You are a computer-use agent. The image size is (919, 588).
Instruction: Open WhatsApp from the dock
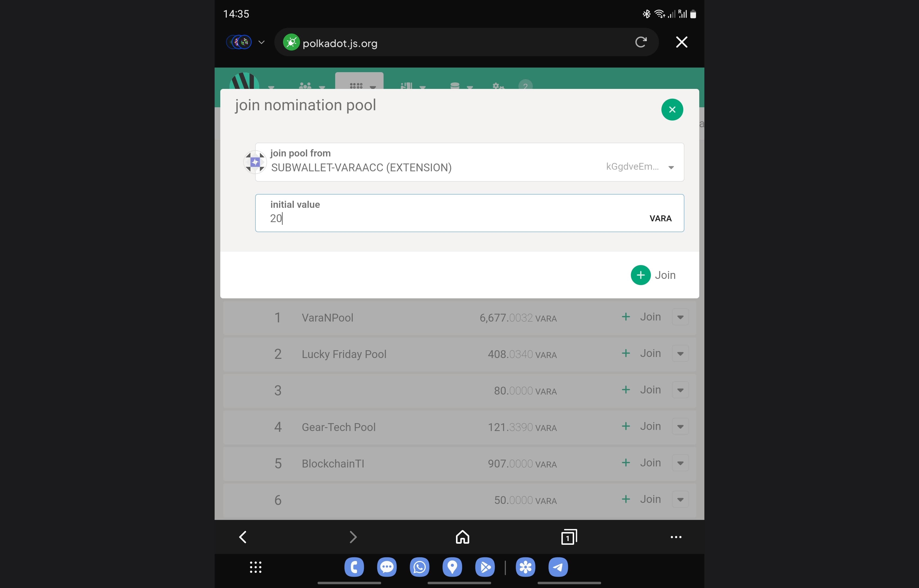pyautogui.click(x=419, y=567)
